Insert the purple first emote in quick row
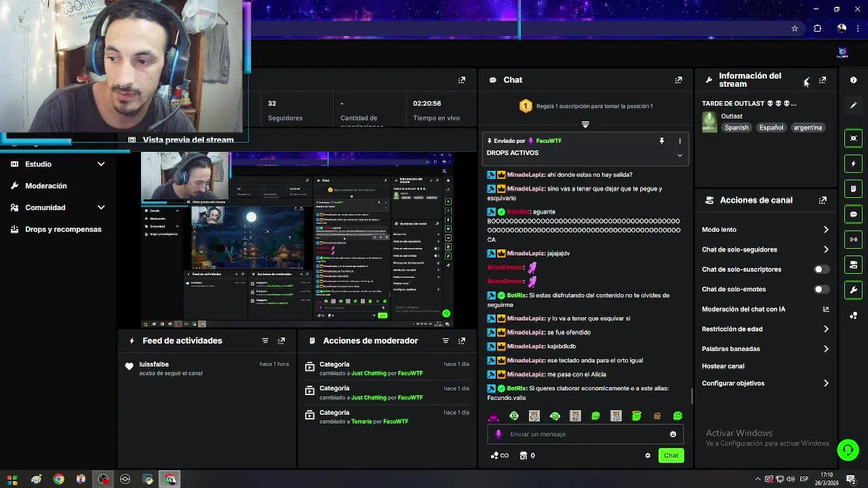The height and width of the screenshot is (488, 868). [494, 416]
